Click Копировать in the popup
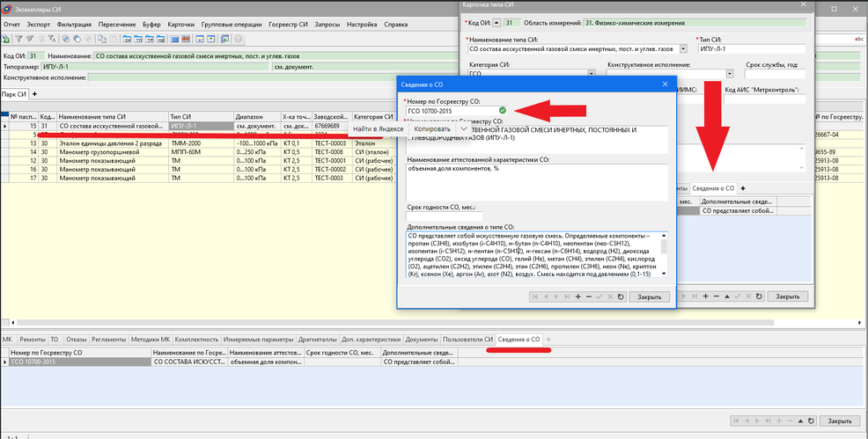868x439 pixels. [432, 128]
